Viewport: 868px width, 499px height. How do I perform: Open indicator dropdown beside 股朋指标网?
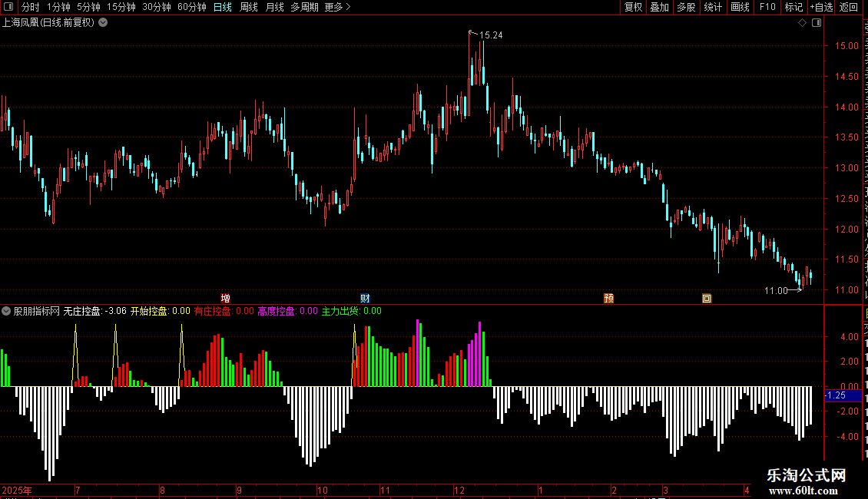tap(6, 311)
